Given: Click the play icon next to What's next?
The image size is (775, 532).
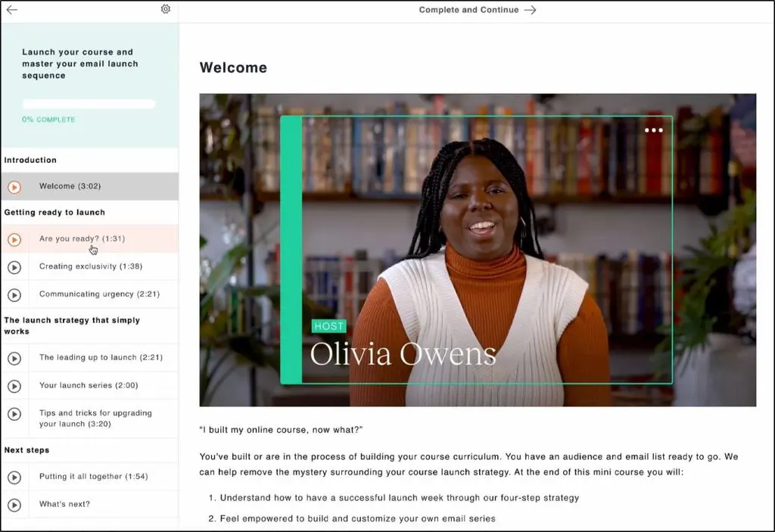Looking at the screenshot, I should coord(14,504).
